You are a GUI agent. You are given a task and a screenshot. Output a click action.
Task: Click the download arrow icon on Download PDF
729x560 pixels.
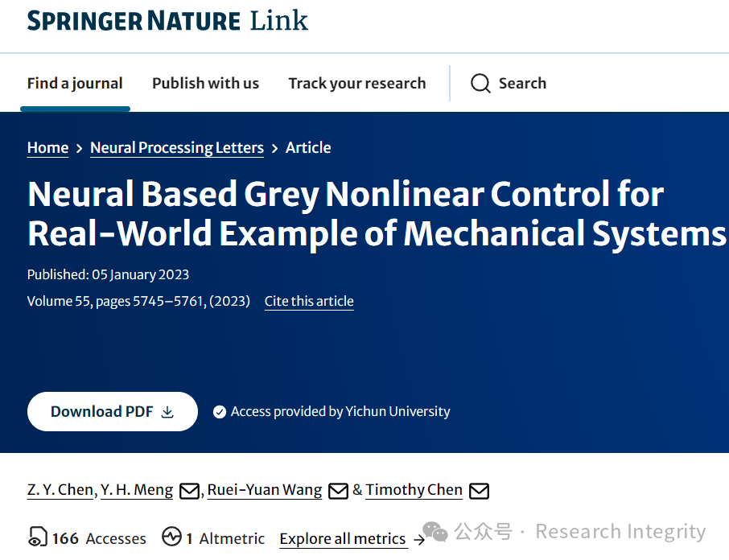coord(167,412)
